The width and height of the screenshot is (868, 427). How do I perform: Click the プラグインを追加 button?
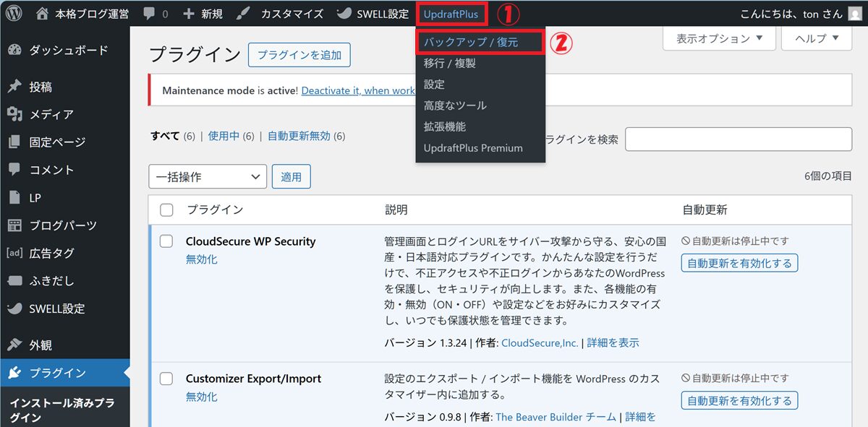click(299, 55)
